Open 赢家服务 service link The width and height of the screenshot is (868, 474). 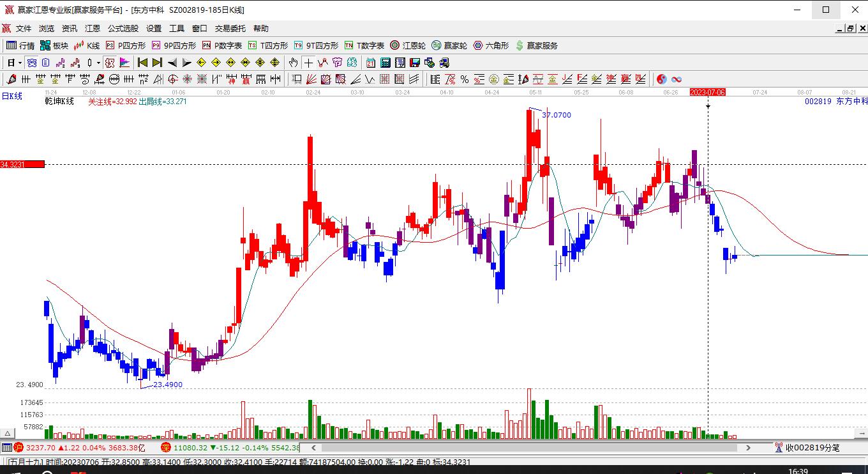pyautogui.click(x=537, y=45)
